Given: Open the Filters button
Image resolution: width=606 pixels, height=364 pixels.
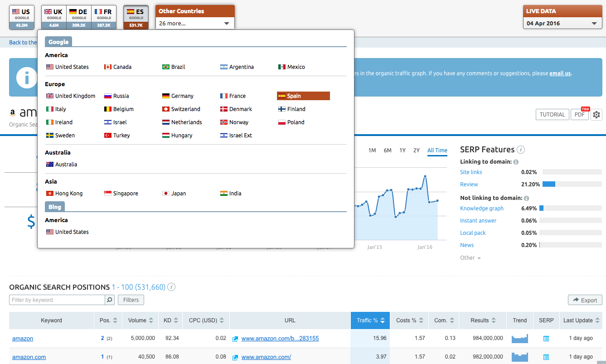Looking at the screenshot, I should [131, 300].
